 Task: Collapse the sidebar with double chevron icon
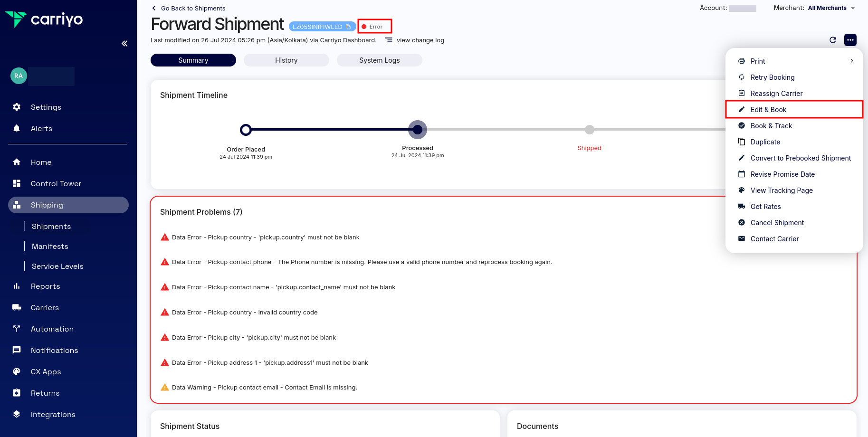point(124,44)
